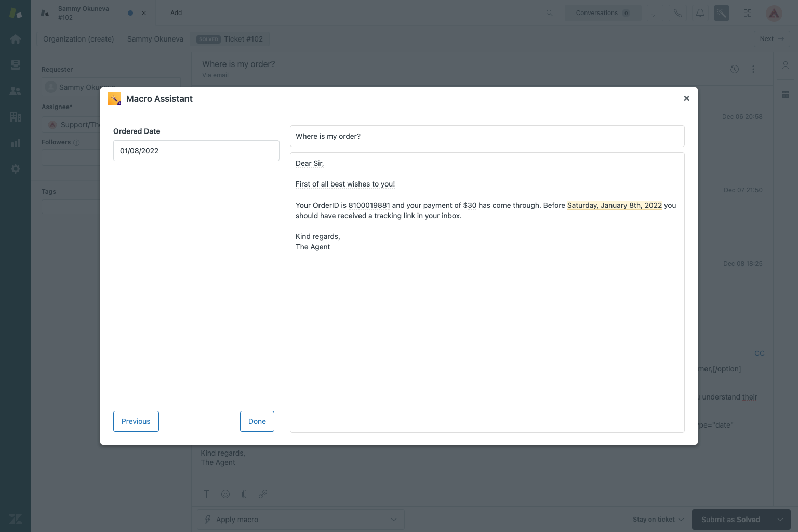Click the Done button

pos(257,421)
